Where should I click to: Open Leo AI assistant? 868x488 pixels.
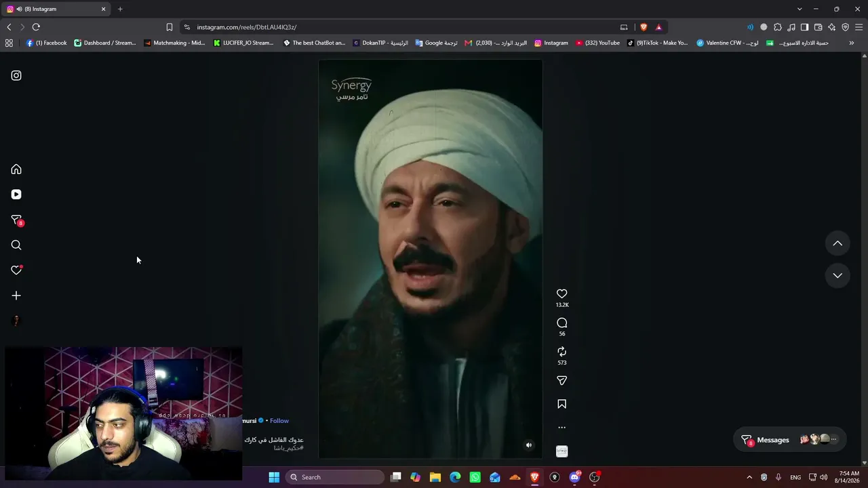(x=831, y=27)
